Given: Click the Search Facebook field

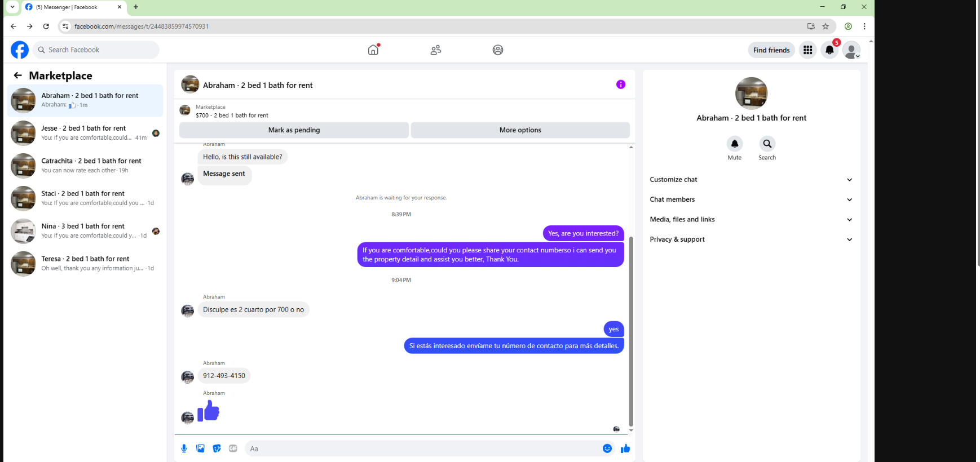Looking at the screenshot, I should 96,50.
